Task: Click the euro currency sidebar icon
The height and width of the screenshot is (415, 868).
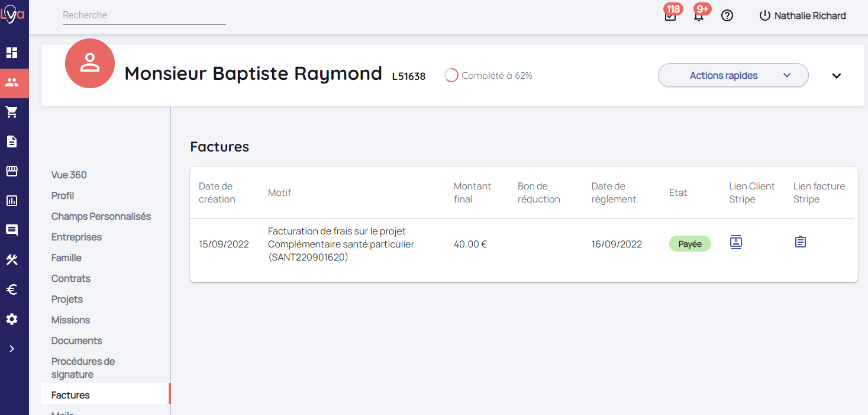Action: pyautogui.click(x=12, y=289)
